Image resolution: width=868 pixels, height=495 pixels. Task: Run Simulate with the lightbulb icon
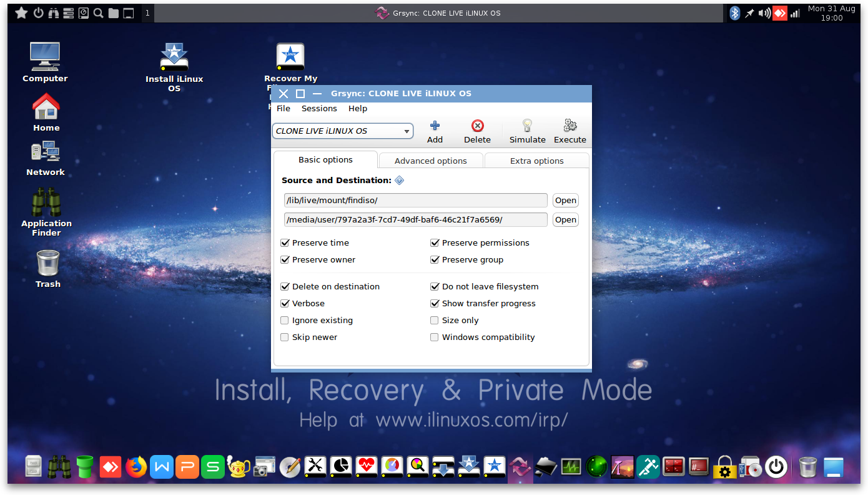pos(527,126)
